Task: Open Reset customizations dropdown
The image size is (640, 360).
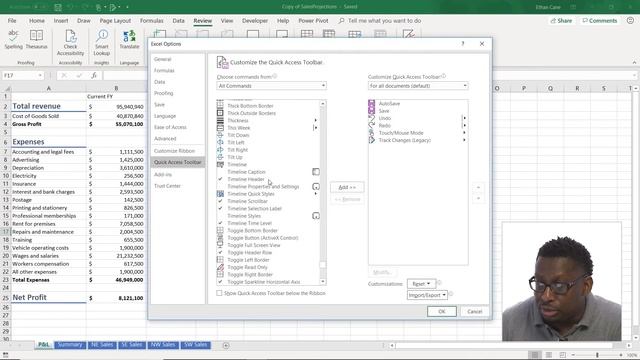Action: [422, 284]
